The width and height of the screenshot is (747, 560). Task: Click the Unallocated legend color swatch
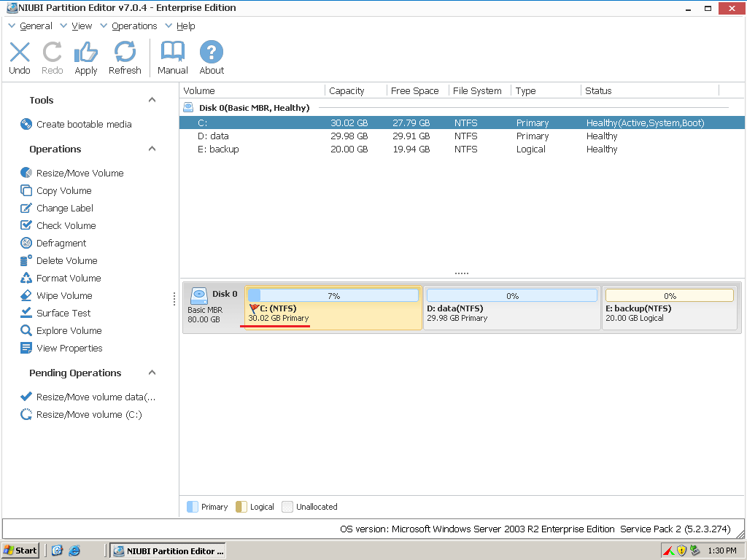tap(287, 507)
